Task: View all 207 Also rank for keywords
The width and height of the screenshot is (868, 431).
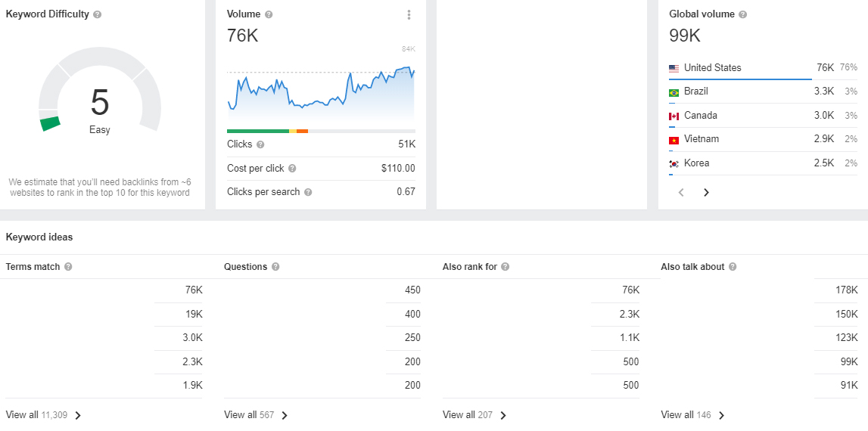Action: click(475, 415)
